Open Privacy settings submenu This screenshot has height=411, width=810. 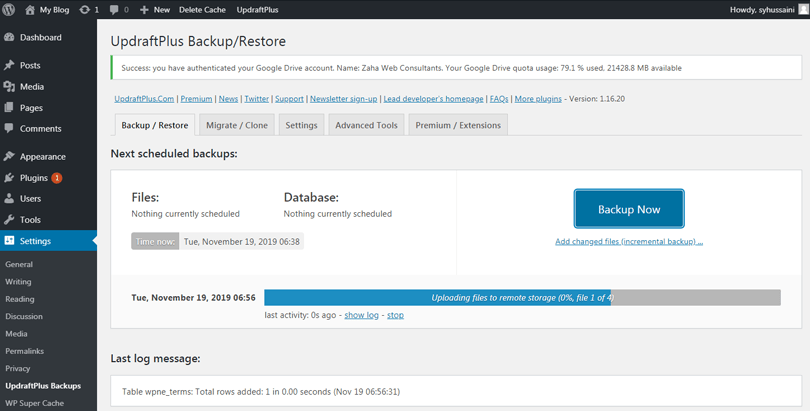[18, 368]
